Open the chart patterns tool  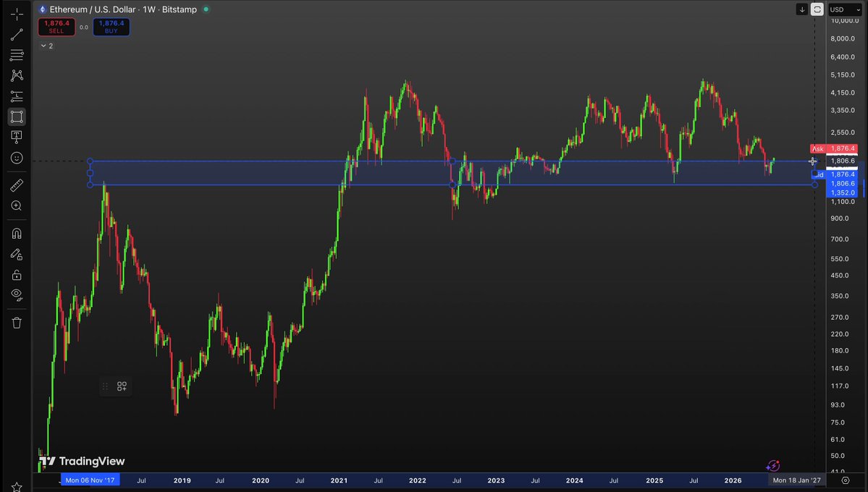pyautogui.click(x=17, y=75)
